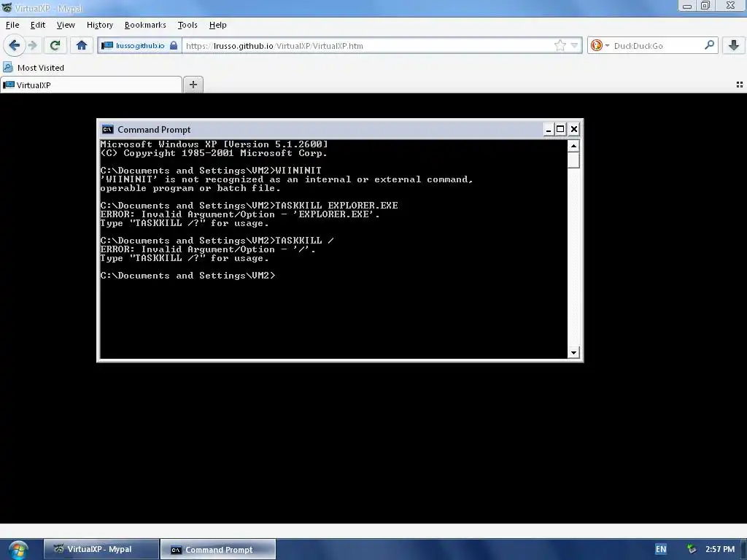Open the View menu
The image size is (747, 560).
click(x=65, y=25)
